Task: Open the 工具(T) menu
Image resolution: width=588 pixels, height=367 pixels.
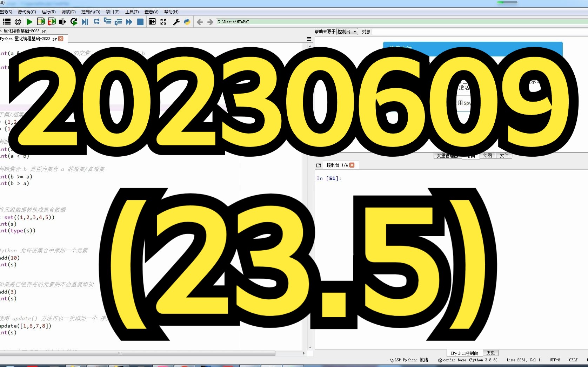Action: [132, 12]
